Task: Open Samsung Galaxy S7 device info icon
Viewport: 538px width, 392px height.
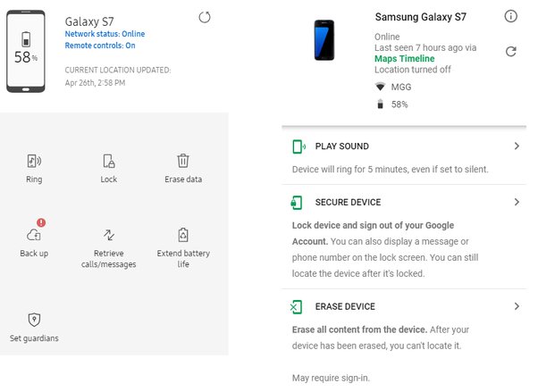Action: point(510,16)
